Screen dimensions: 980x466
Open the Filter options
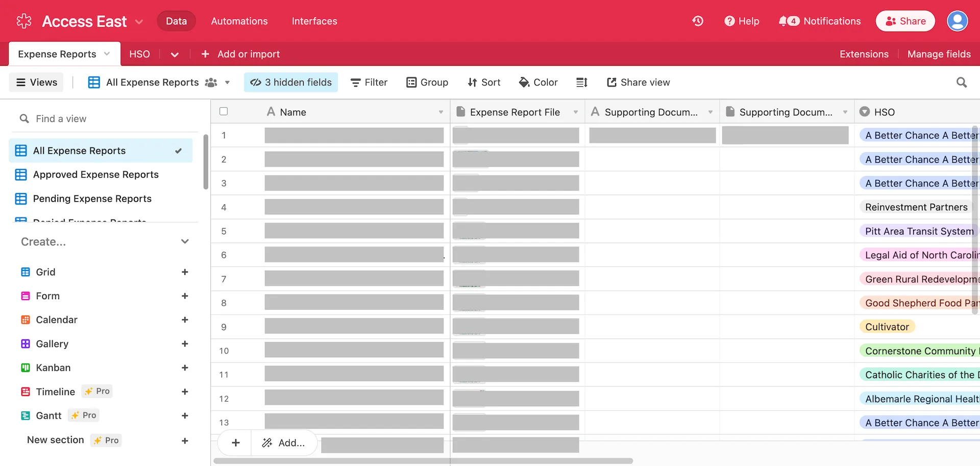pos(369,82)
